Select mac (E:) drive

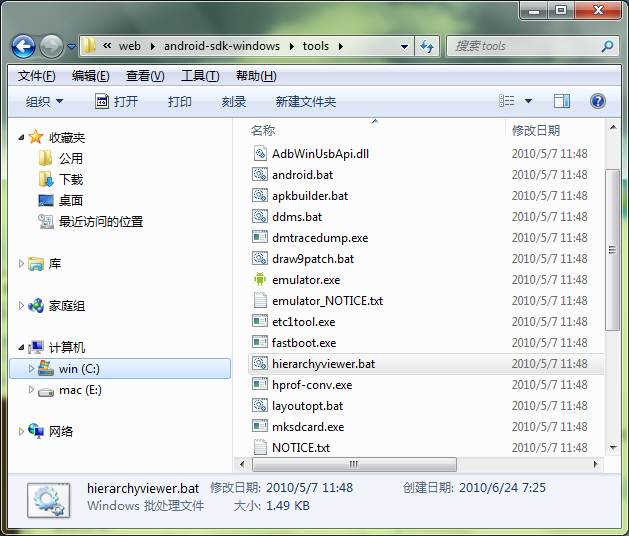point(70,390)
